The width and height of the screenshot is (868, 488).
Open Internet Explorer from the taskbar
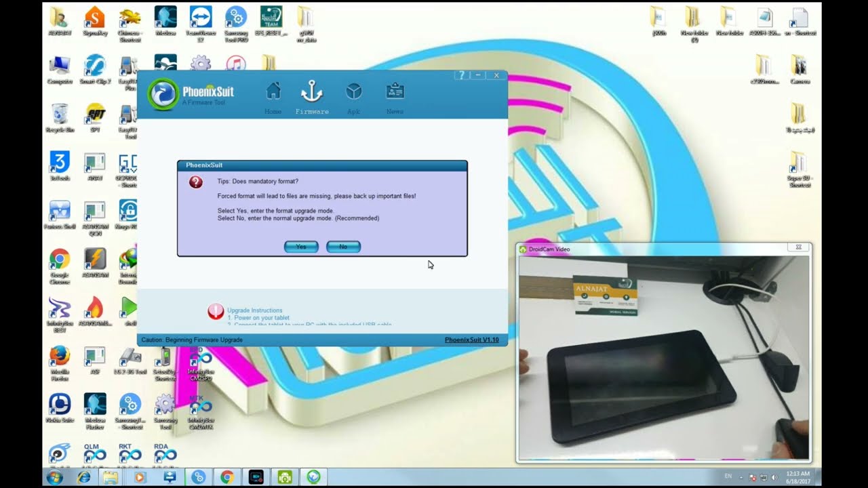point(84,477)
